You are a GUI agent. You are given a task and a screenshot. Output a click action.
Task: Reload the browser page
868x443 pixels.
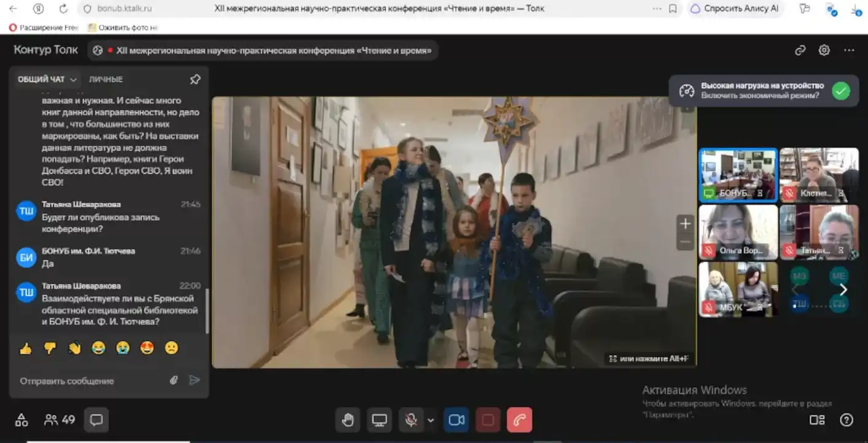63,9
